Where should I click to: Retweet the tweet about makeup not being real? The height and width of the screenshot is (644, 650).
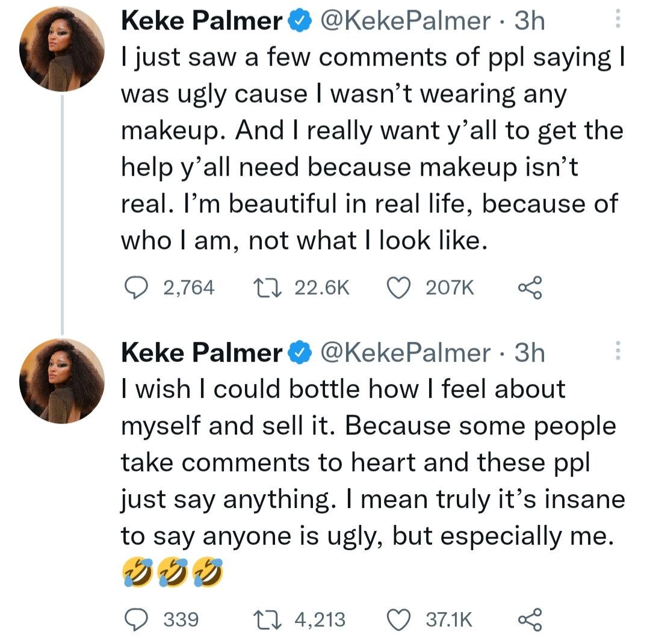pyautogui.click(x=266, y=288)
